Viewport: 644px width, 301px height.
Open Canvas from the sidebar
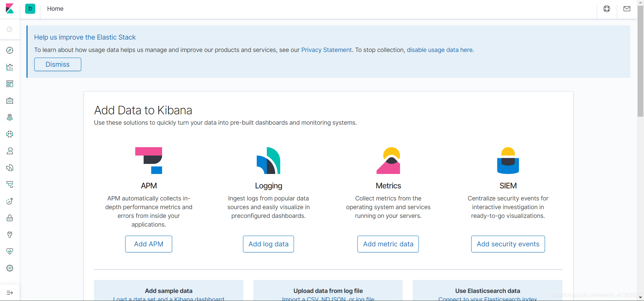10,101
